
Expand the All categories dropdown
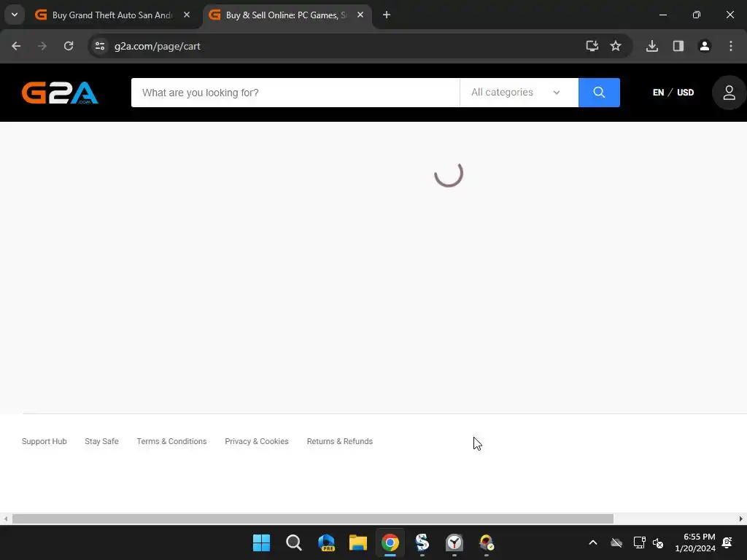click(x=519, y=93)
